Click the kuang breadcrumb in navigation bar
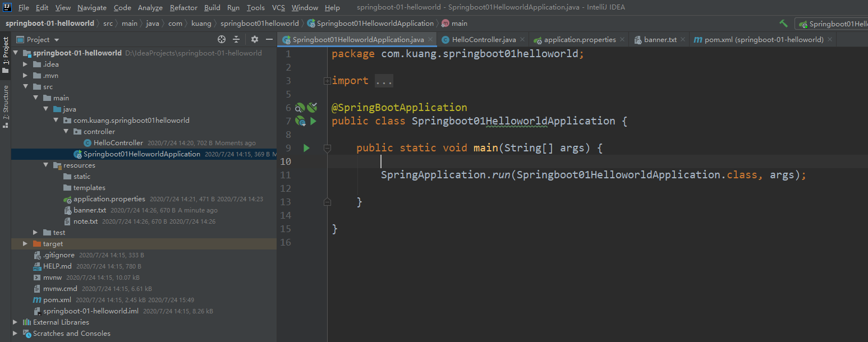The height and width of the screenshot is (342, 868). 201,24
